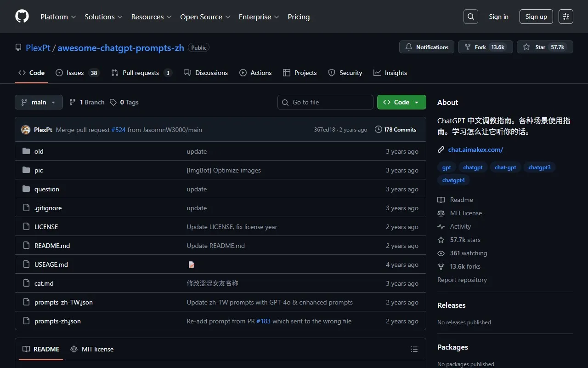Open the old folder
The height and width of the screenshot is (368, 588).
39,151
